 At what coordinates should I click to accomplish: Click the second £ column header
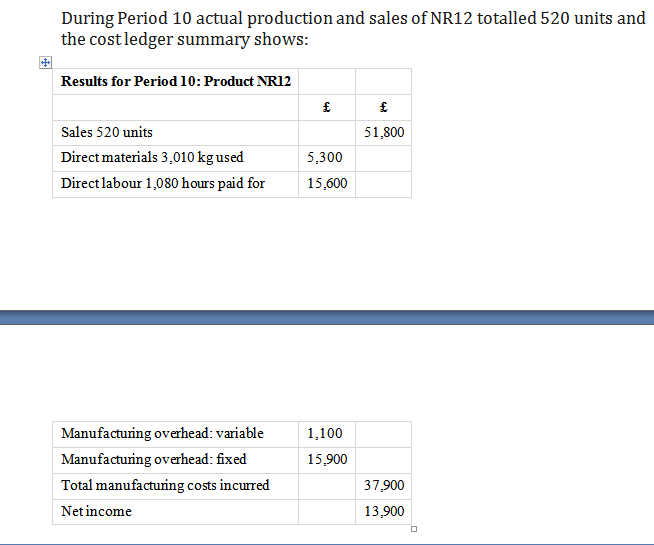coord(383,107)
